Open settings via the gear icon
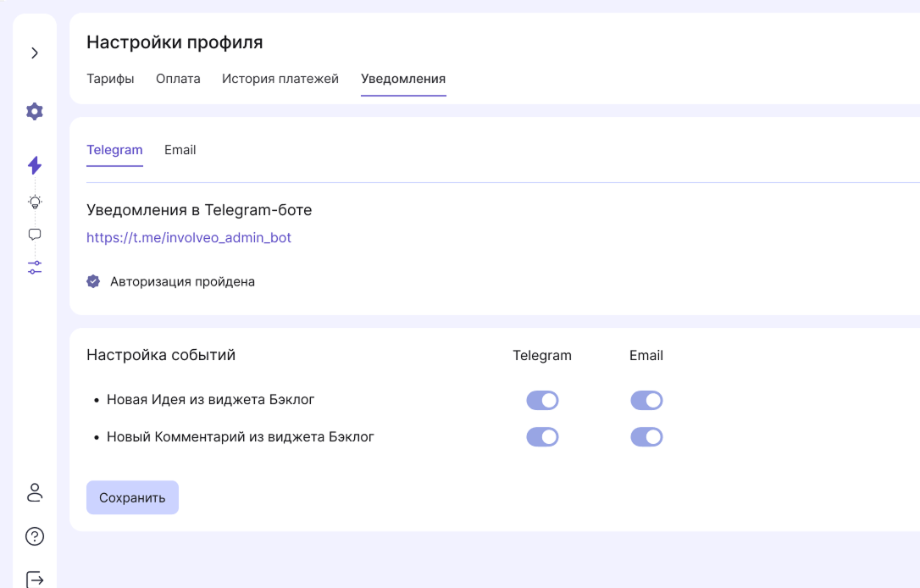This screenshot has width=920, height=588. pyautogui.click(x=35, y=112)
